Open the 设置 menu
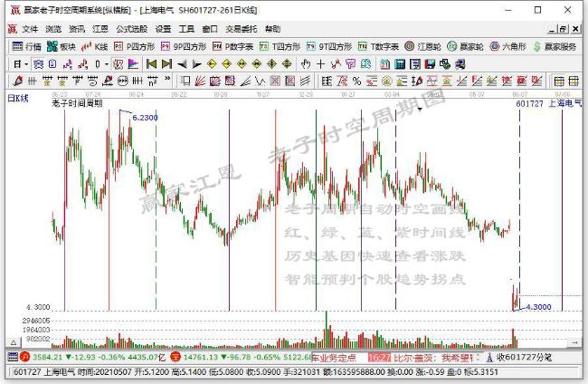 tap(163, 29)
